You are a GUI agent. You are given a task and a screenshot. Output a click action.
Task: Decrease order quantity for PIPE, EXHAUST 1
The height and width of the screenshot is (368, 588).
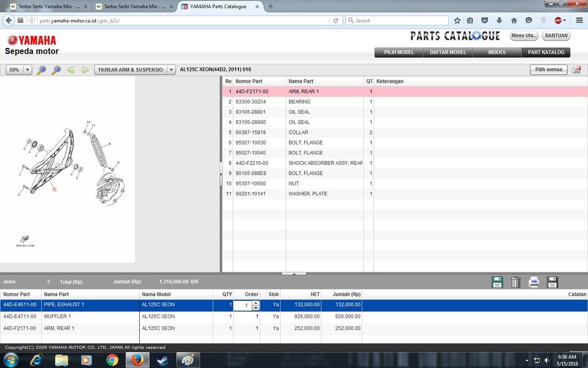coord(256,308)
